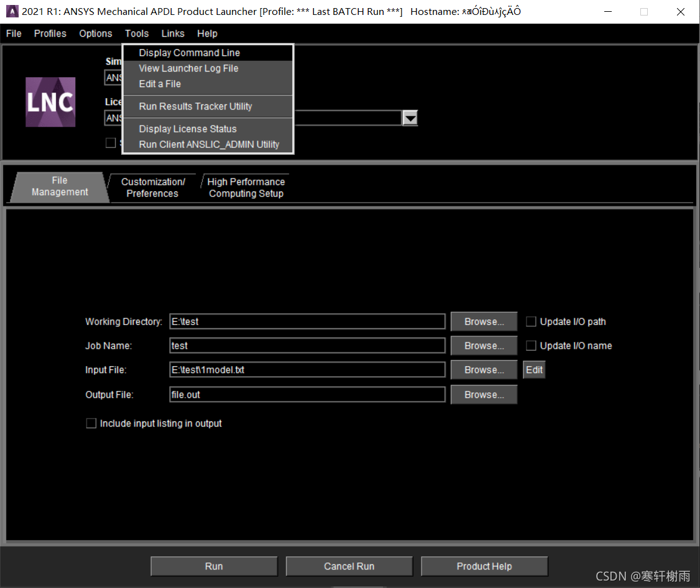Choose View Launcher Log File
This screenshot has width=700, height=588.
pos(188,68)
